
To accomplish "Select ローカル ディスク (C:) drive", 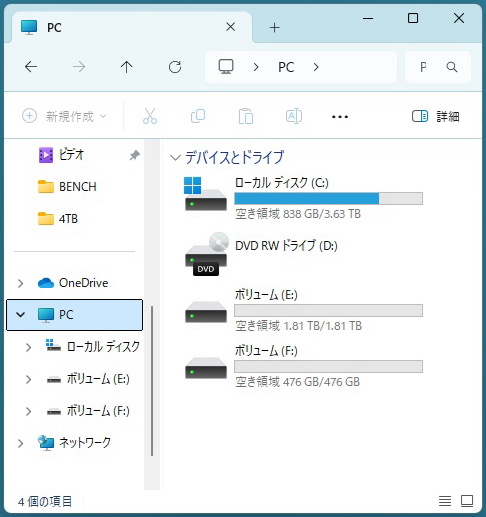I will tap(303, 198).
